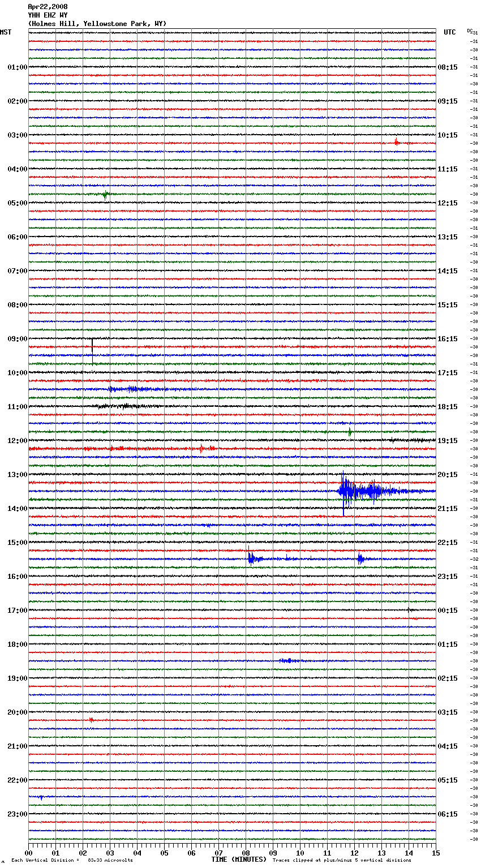Click the 00:15 UTC time label
Viewport: 481px width, 868px height.
448,611
